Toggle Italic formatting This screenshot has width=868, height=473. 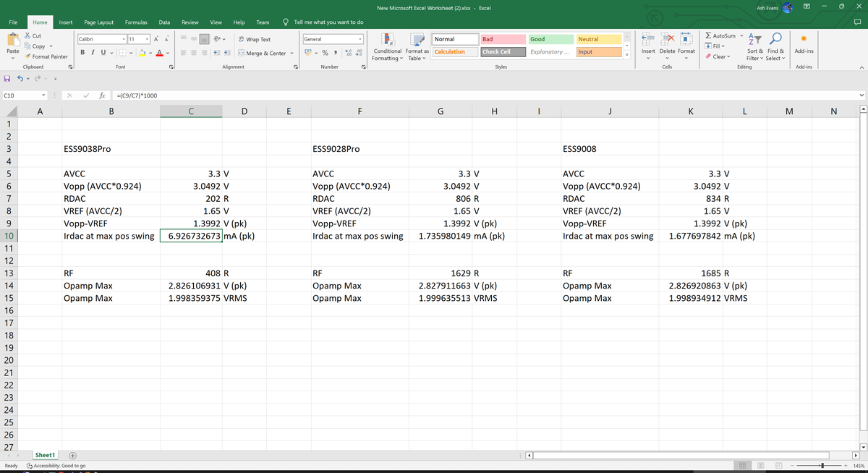(93, 53)
